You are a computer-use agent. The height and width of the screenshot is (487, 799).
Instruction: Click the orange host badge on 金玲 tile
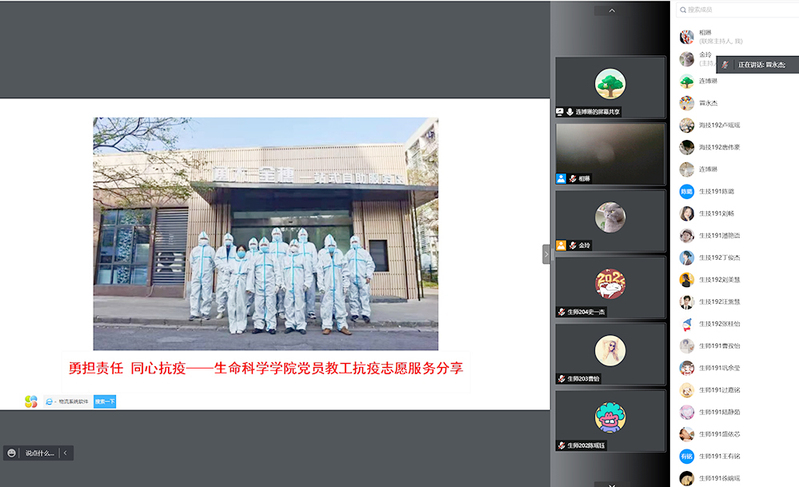(561, 245)
